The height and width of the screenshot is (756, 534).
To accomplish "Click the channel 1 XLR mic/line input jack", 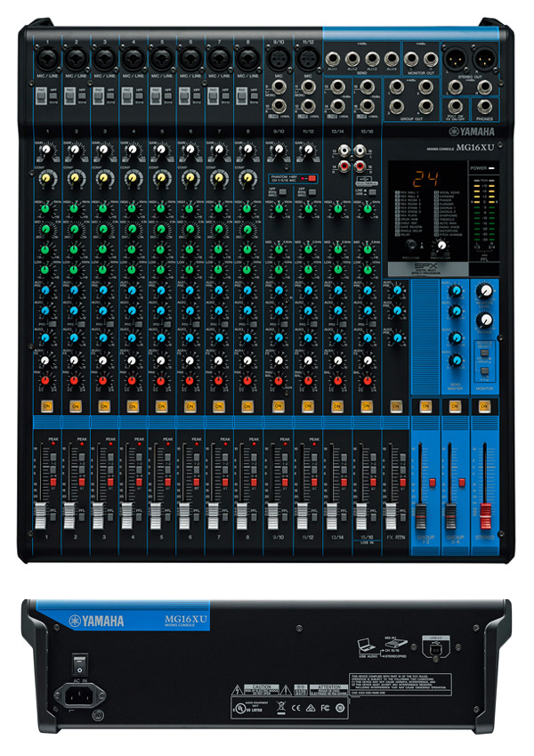I will click(44, 58).
